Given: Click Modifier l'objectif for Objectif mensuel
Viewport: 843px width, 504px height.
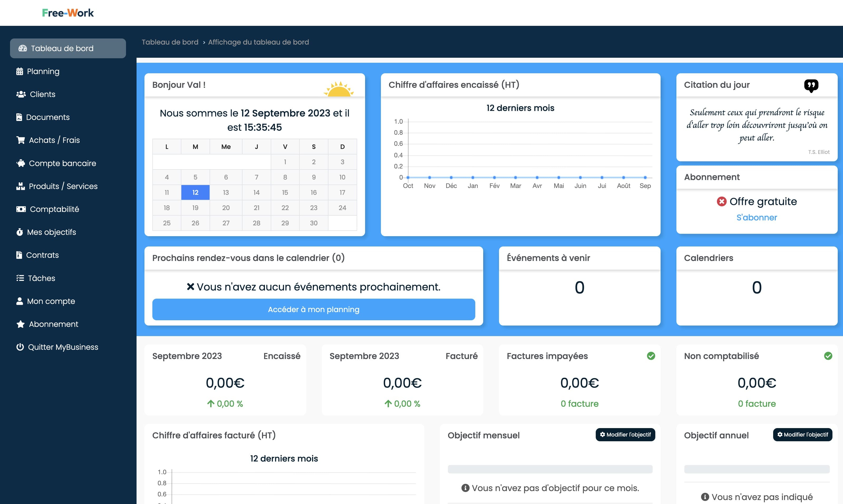Looking at the screenshot, I should [625, 434].
